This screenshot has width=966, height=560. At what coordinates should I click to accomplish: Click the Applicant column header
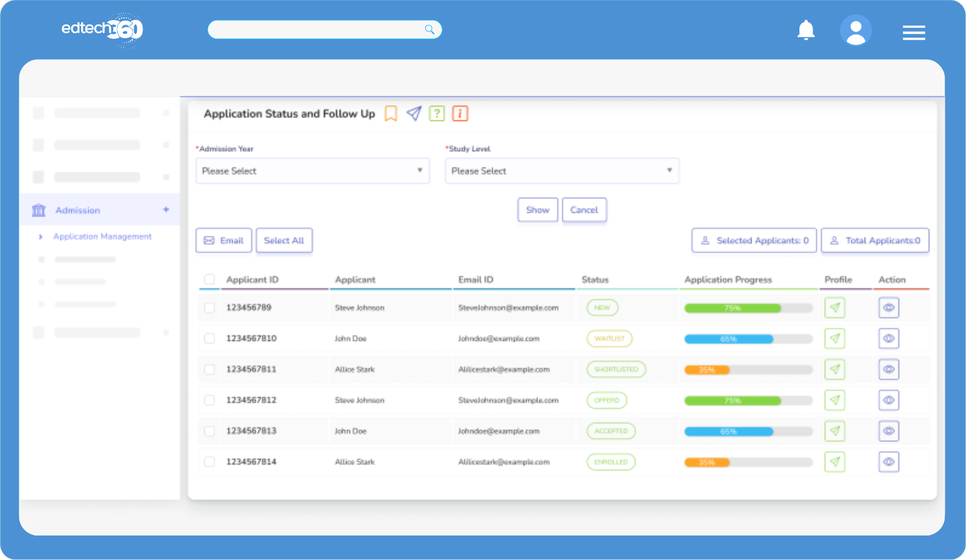click(x=355, y=279)
